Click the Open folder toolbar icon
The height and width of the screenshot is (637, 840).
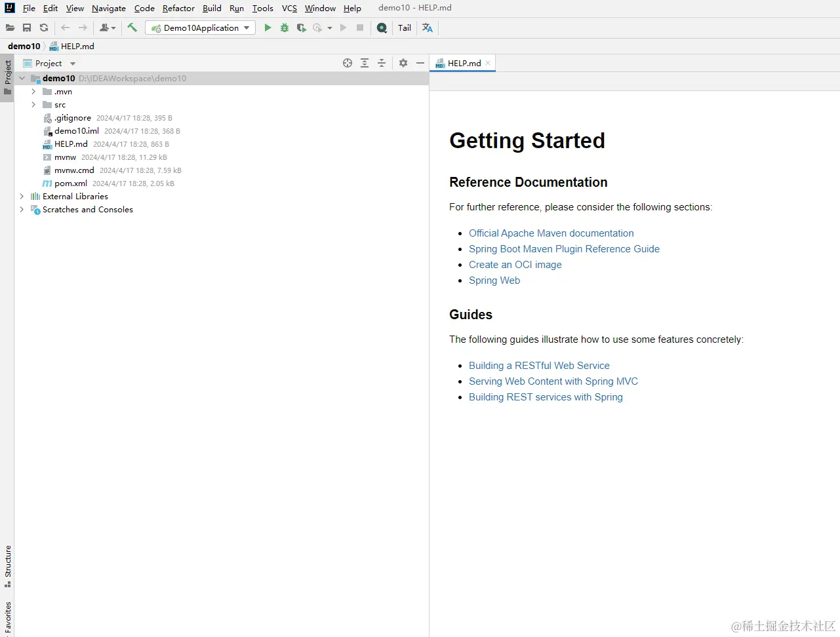(x=10, y=28)
